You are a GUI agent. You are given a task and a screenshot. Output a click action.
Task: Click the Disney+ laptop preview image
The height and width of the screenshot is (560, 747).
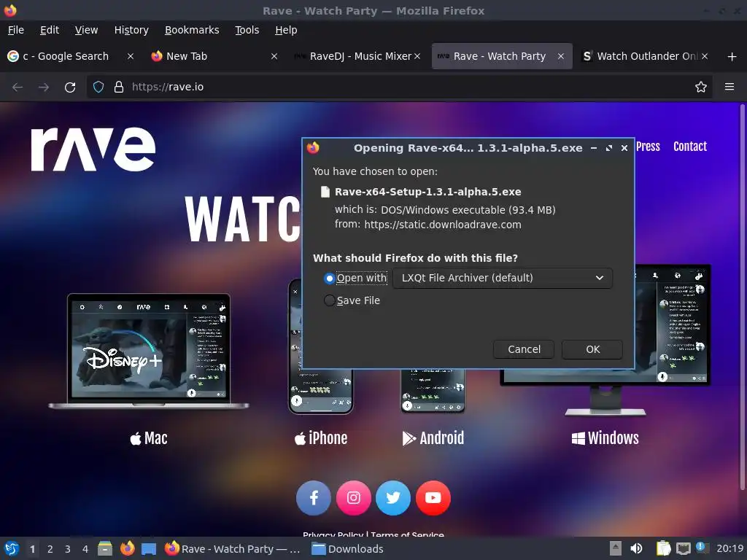point(149,351)
